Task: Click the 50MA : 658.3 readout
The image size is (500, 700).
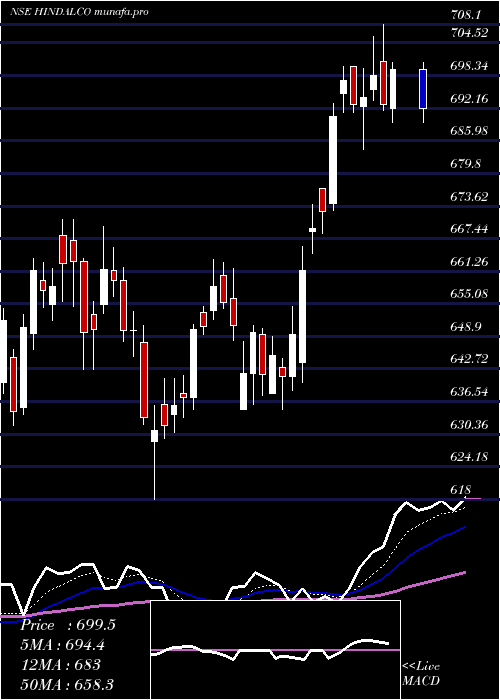Action: [67, 685]
